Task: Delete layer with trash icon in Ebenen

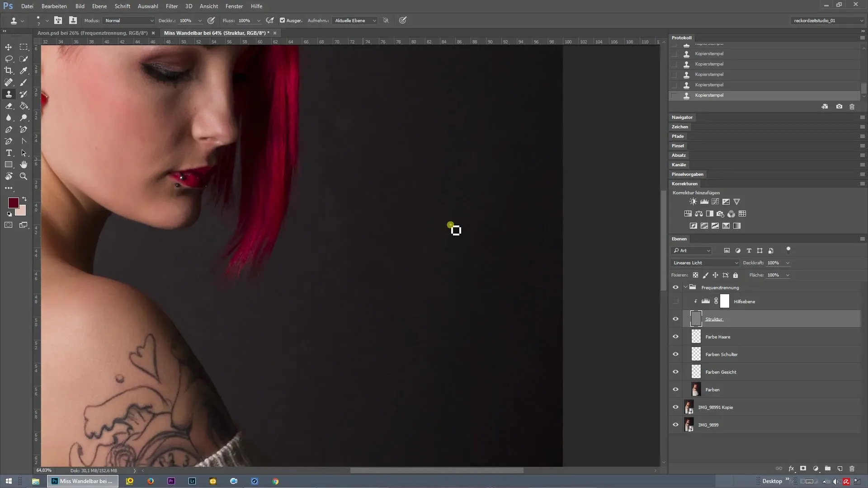Action: click(x=852, y=469)
